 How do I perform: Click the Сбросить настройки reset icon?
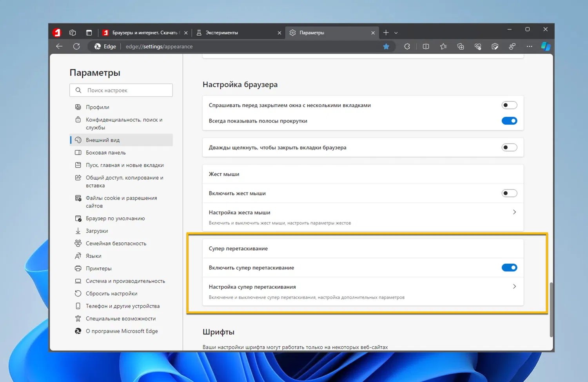click(x=78, y=294)
